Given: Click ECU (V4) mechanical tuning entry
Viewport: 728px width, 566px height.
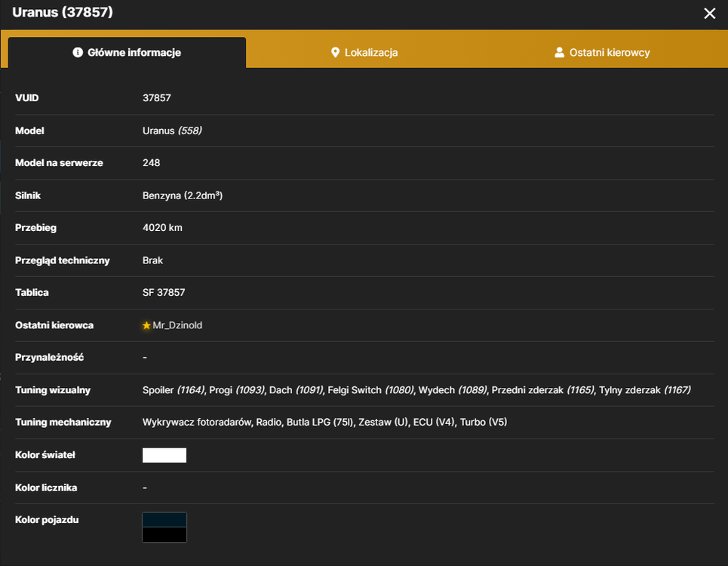Looking at the screenshot, I should click(x=434, y=422).
